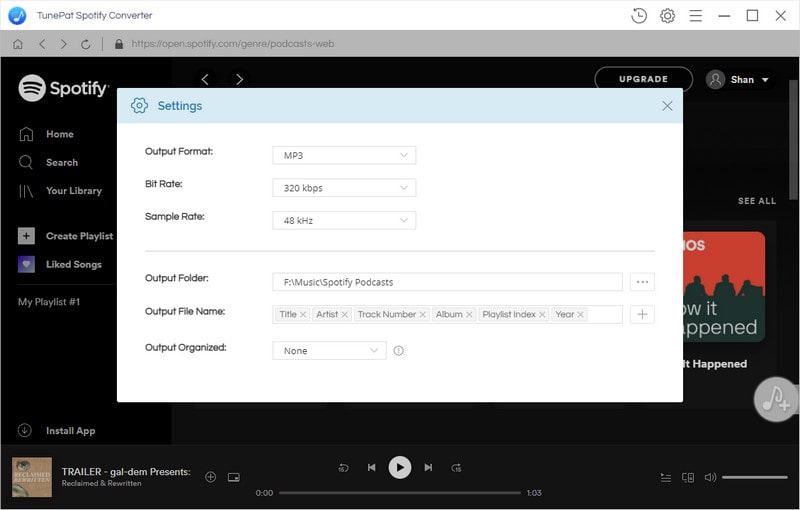
Task: Navigate back in browser toolbar
Action: 42,44
